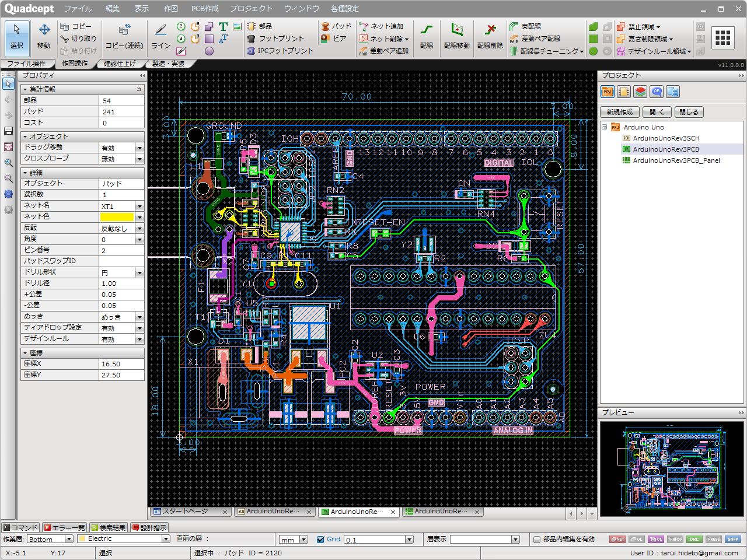Select the ライン line drawing tool
Viewport: 747px width, 560px height.
[x=160, y=36]
